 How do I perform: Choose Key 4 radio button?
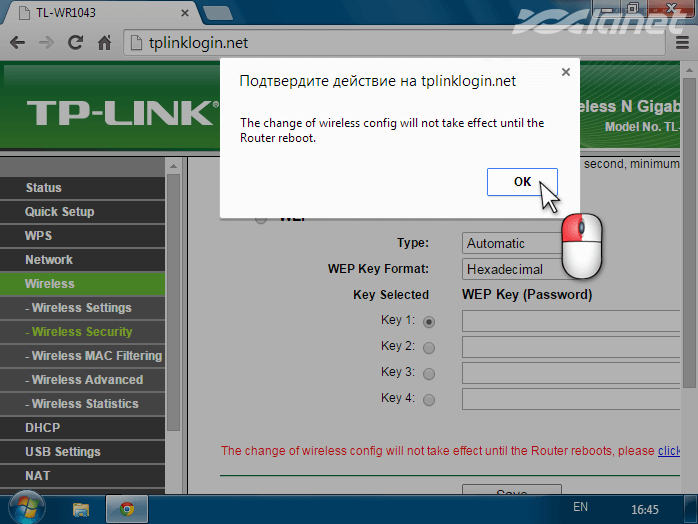tap(429, 400)
